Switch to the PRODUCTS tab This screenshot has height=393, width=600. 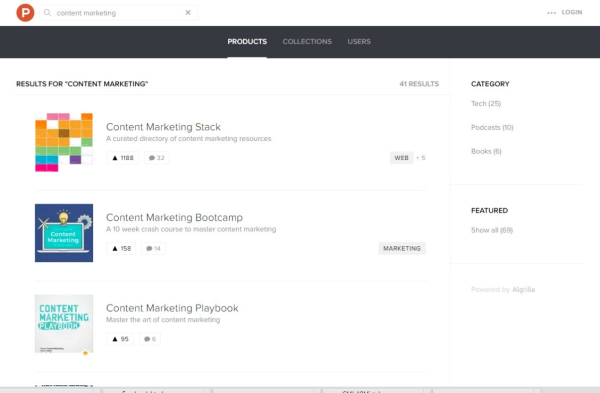pyautogui.click(x=247, y=42)
